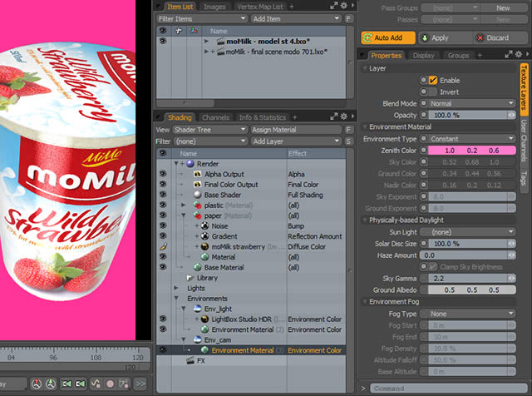This screenshot has width=532, height=396.
Task: Click the Final Color Output layer icon
Action: coord(198,185)
